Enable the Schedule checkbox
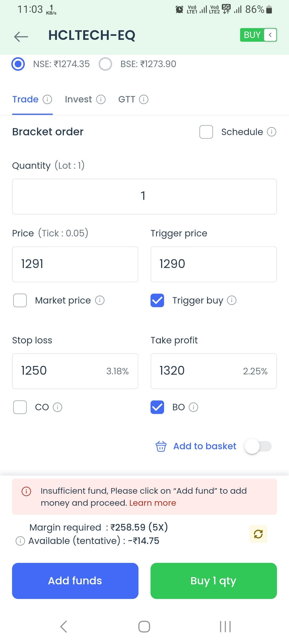The height and width of the screenshot is (644, 289). [206, 132]
